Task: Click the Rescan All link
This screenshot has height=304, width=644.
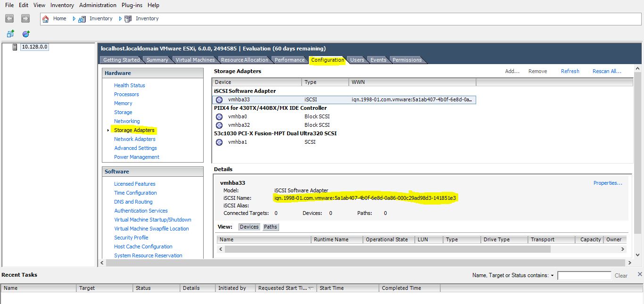Action: (607, 71)
